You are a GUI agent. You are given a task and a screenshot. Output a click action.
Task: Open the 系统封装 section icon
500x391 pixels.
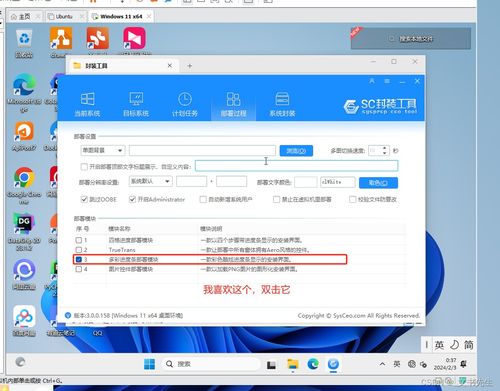click(x=282, y=99)
